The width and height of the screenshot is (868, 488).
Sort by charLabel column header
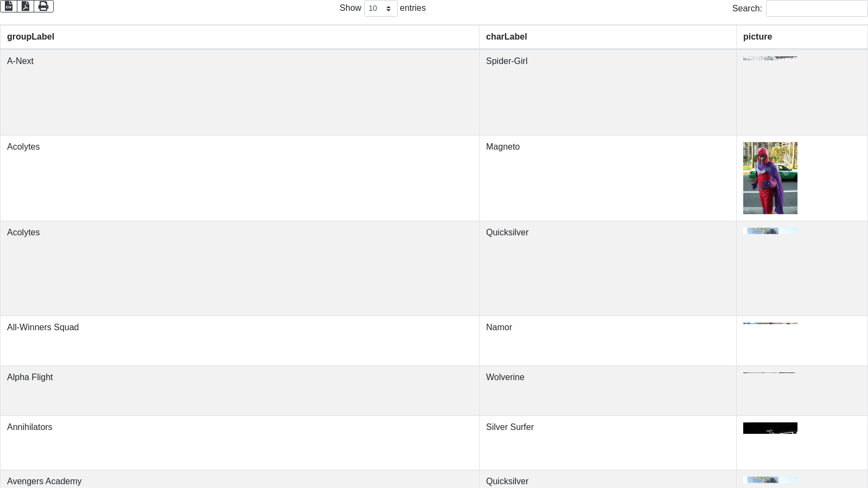click(608, 37)
